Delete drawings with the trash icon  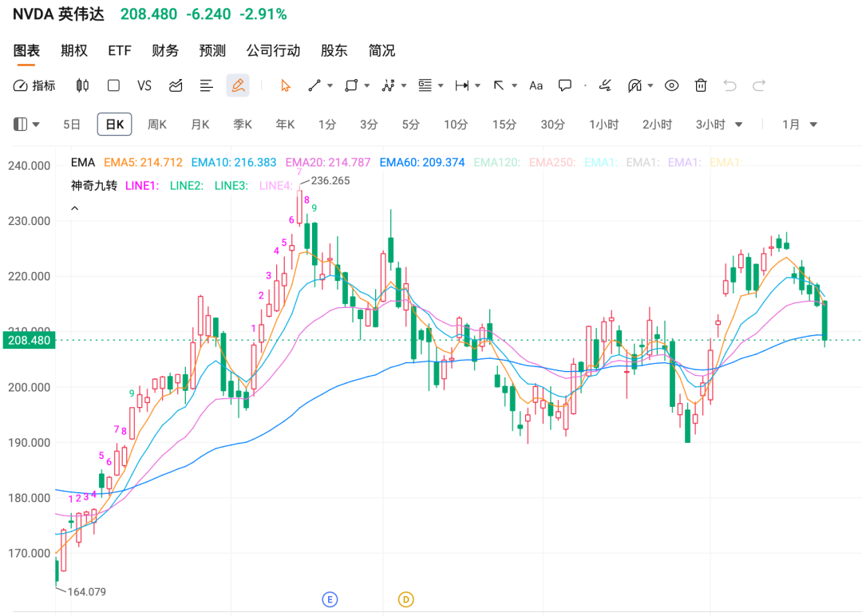tap(701, 85)
